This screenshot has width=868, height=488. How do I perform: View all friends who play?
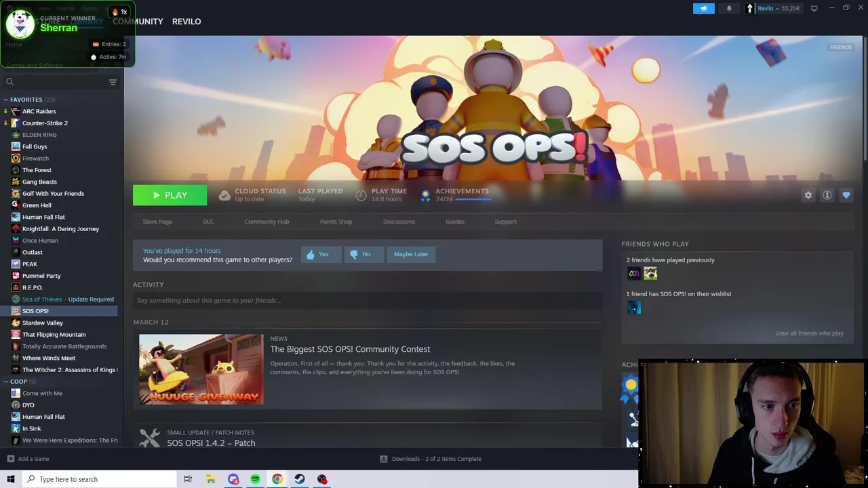[x=809, y=333]
